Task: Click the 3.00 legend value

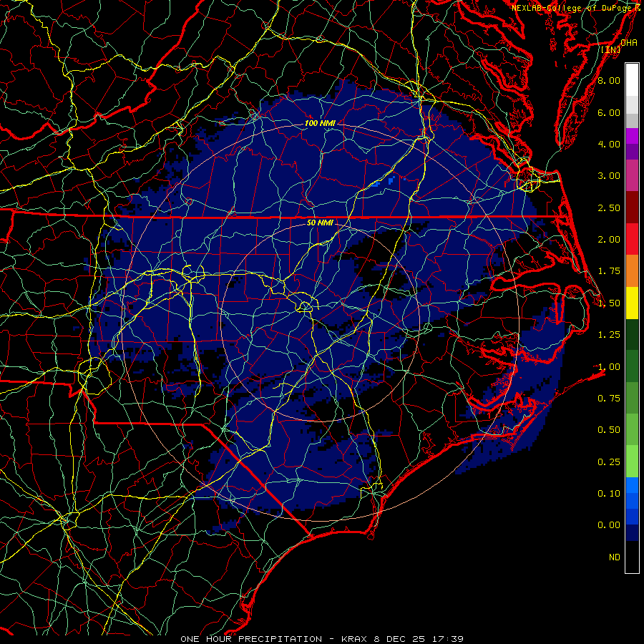Action: coord(609,176)
